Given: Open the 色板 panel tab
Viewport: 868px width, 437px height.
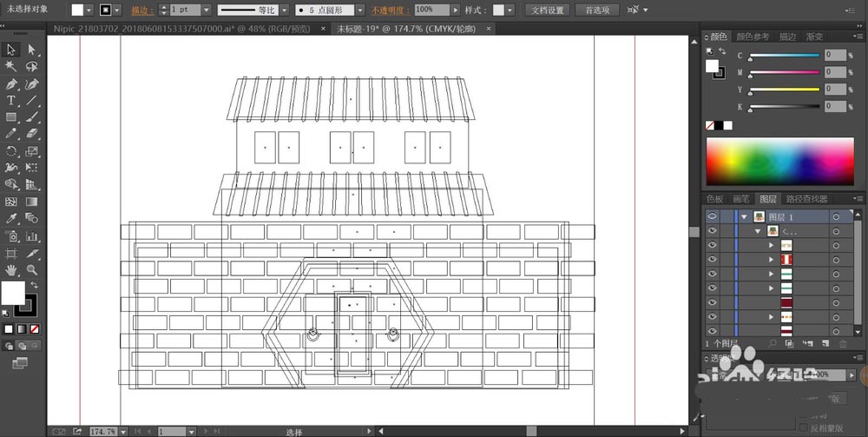Looking at the screenshot, I should [x=715, y=199].
